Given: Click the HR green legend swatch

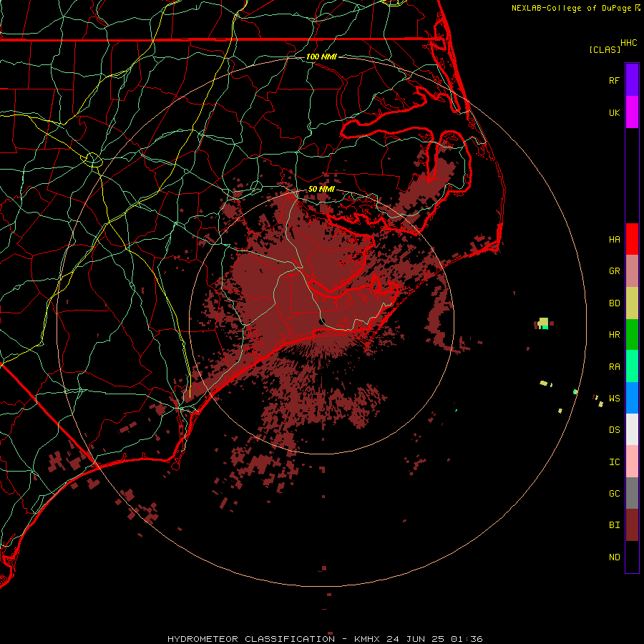Looking at the screenshot, I should (x=632, y=335).
